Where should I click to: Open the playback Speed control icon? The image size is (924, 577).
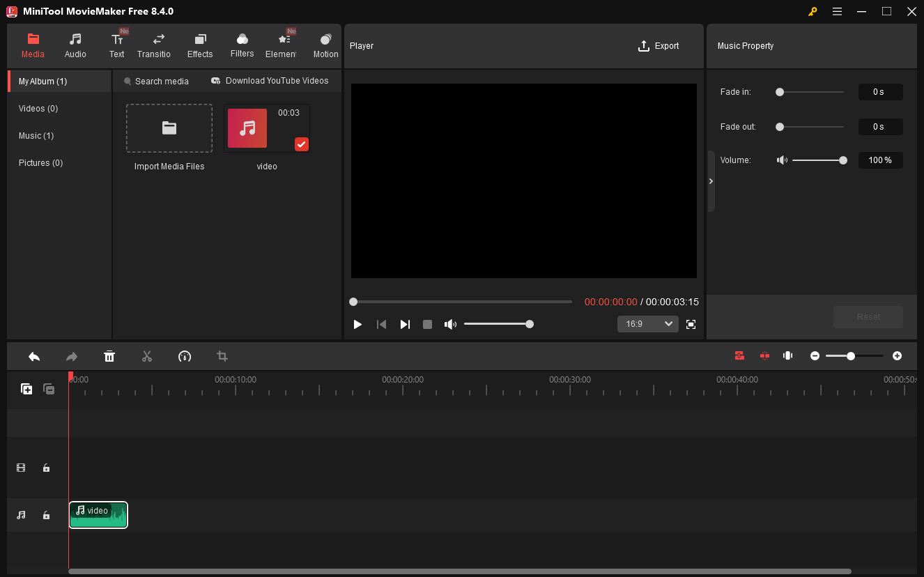185,356
